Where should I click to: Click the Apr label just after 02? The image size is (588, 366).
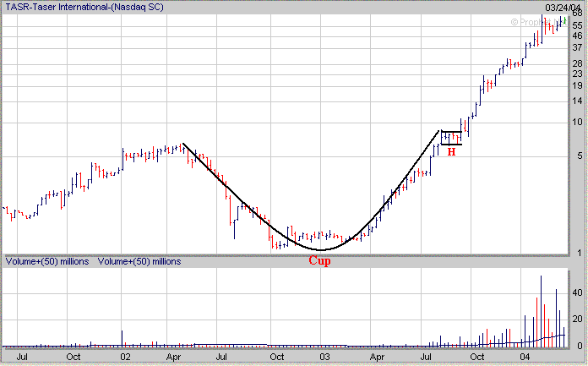(174, 357)
